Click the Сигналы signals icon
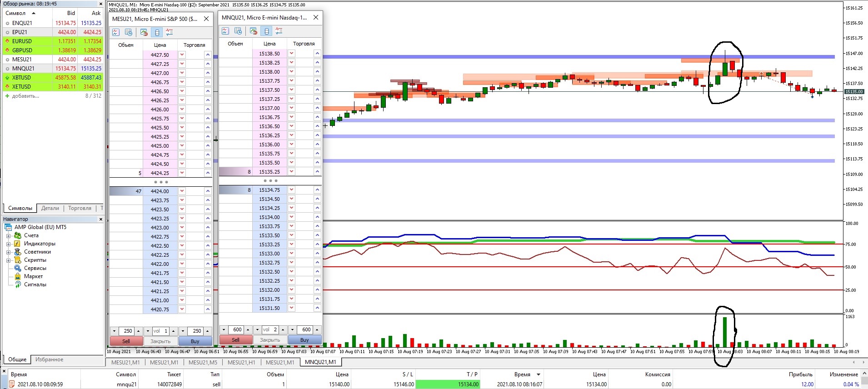The image size is (868, 389). pyautogui.click(x=18, y=284)
